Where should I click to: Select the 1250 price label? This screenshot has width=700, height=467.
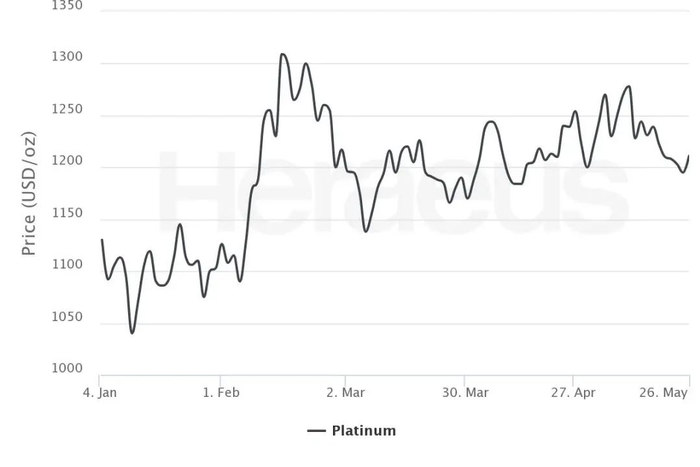click(x=67, y=110)
